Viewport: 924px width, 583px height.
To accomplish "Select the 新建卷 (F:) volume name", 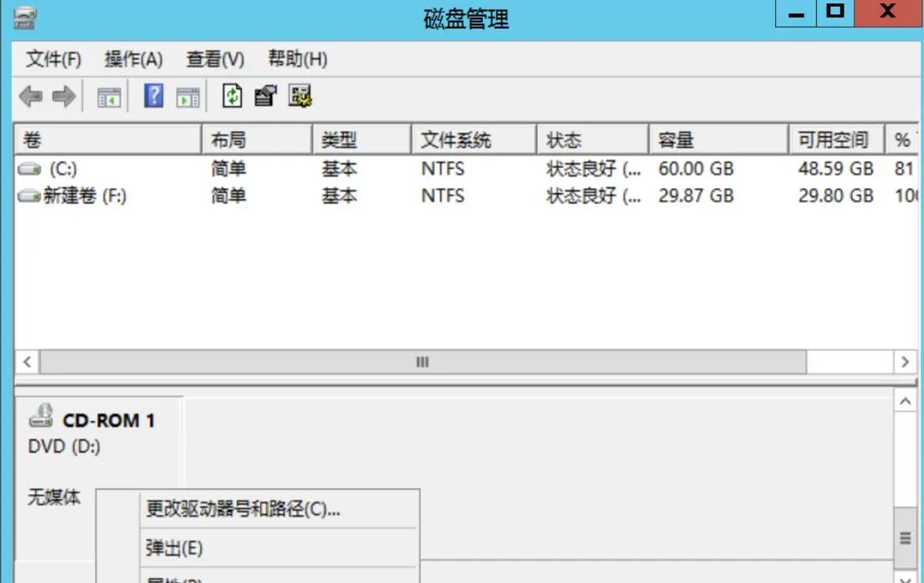I will (x=85, y=196).
